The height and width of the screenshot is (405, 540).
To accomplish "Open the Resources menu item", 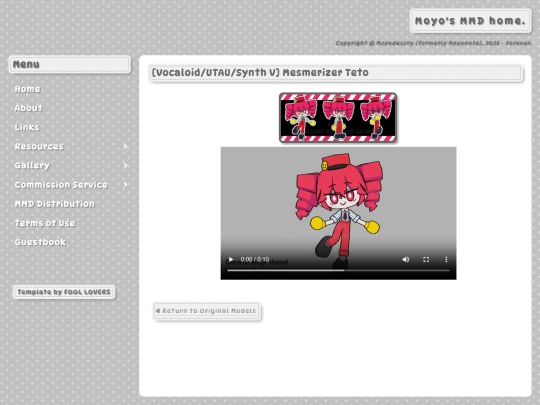I will click(x=39, y=146).
